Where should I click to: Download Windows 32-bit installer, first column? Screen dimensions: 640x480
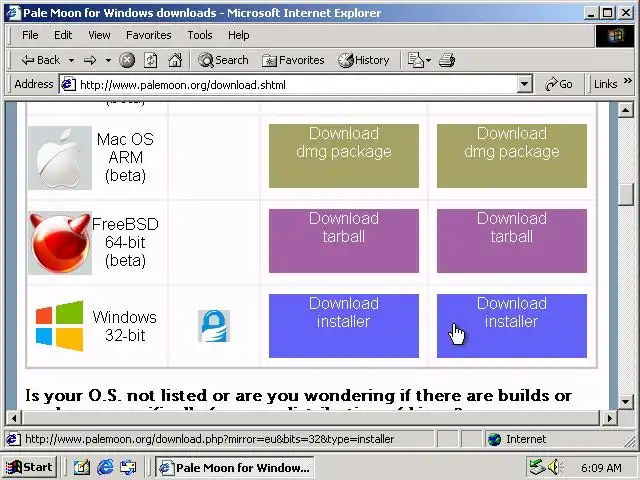(x=344, y=326)
